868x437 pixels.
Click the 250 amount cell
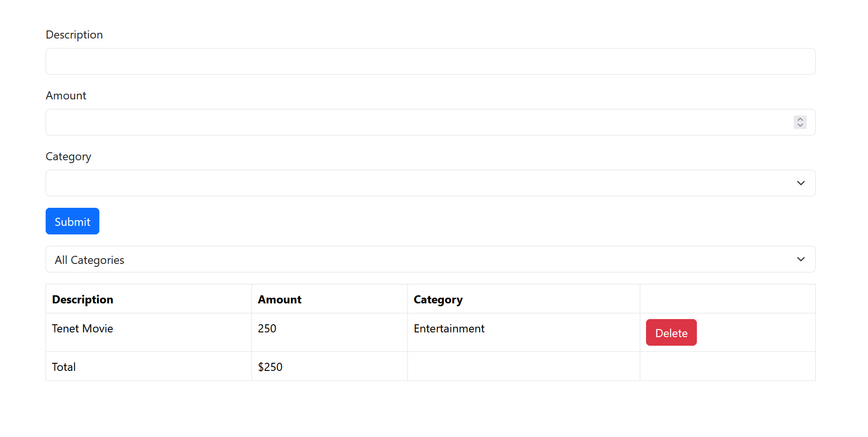pyautogui.click(x=267, y=328)
